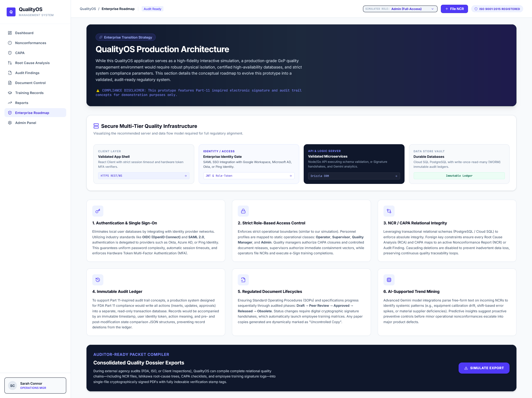
Task: Click the download icon on Simulate Export
Action: 466,368
